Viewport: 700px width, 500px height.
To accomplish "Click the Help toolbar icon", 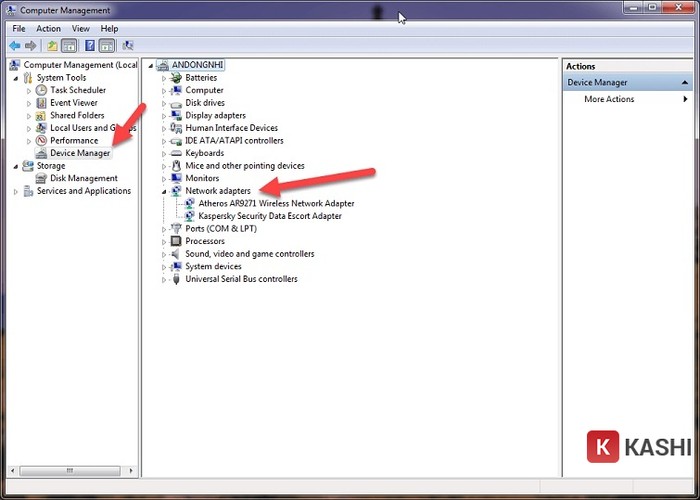I will pyautogui.click(x=90, y=46).
